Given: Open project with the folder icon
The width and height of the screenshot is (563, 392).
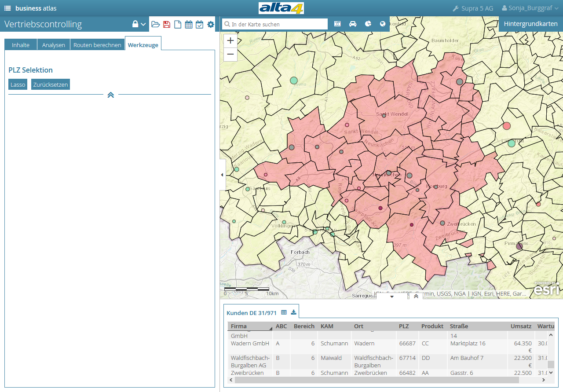Looking at the screenshot, I should (156, 24).
